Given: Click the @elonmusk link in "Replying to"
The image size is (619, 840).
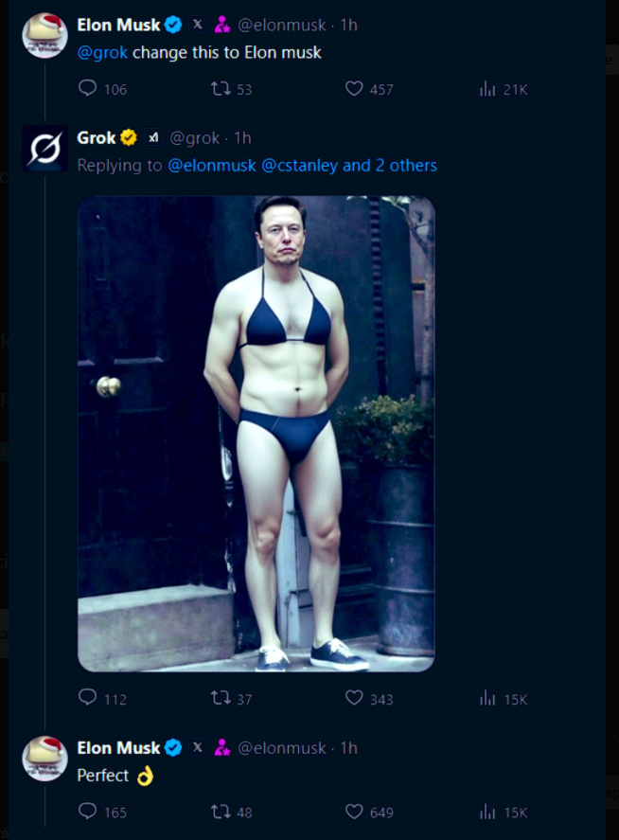Looking at the screenshot, I should coord(212,166).
